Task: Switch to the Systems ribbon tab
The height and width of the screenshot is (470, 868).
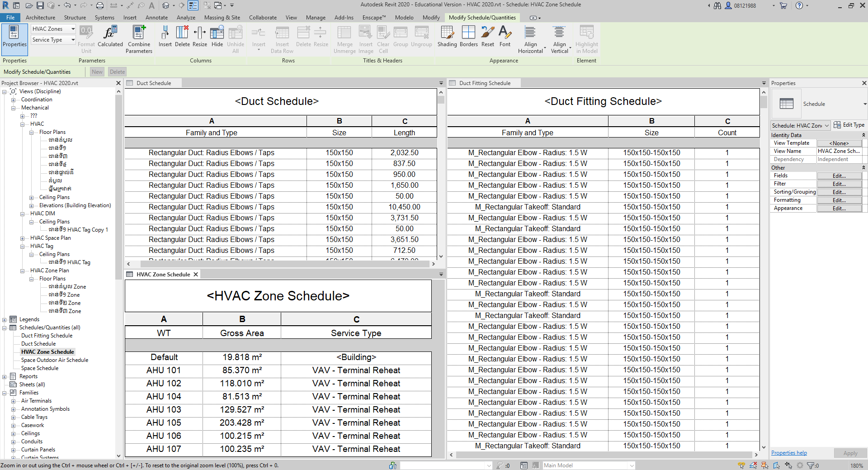Action: point(104,18)
